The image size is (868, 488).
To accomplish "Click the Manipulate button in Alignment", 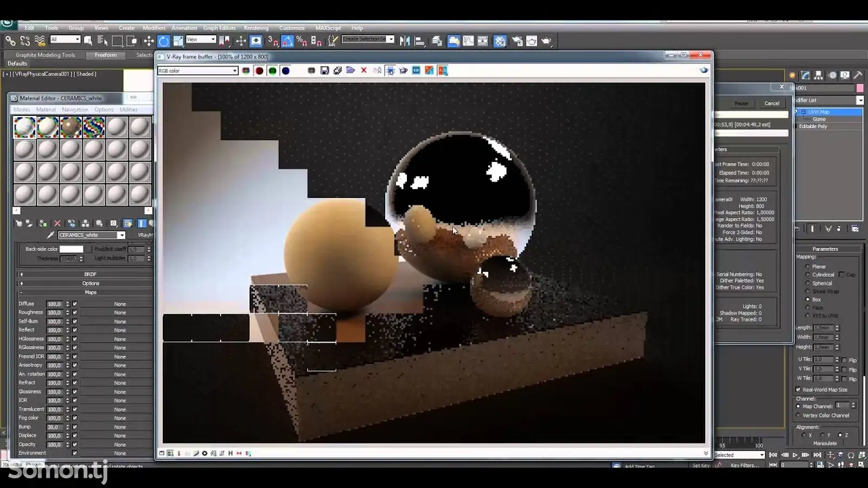I will (825, 444).
